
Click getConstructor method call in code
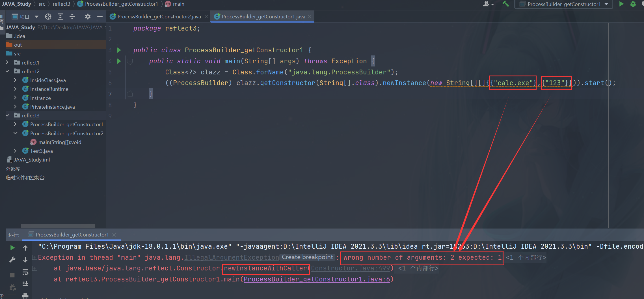click(288, 83)
